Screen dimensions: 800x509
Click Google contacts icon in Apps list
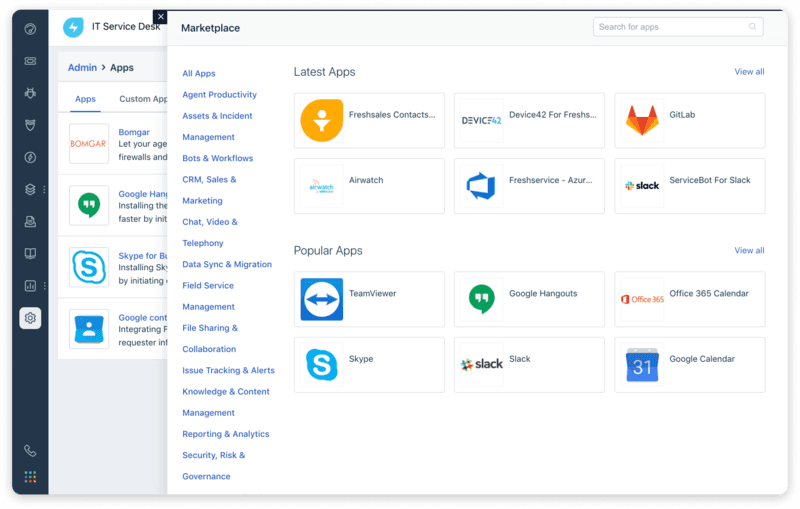tap(89, 329)
